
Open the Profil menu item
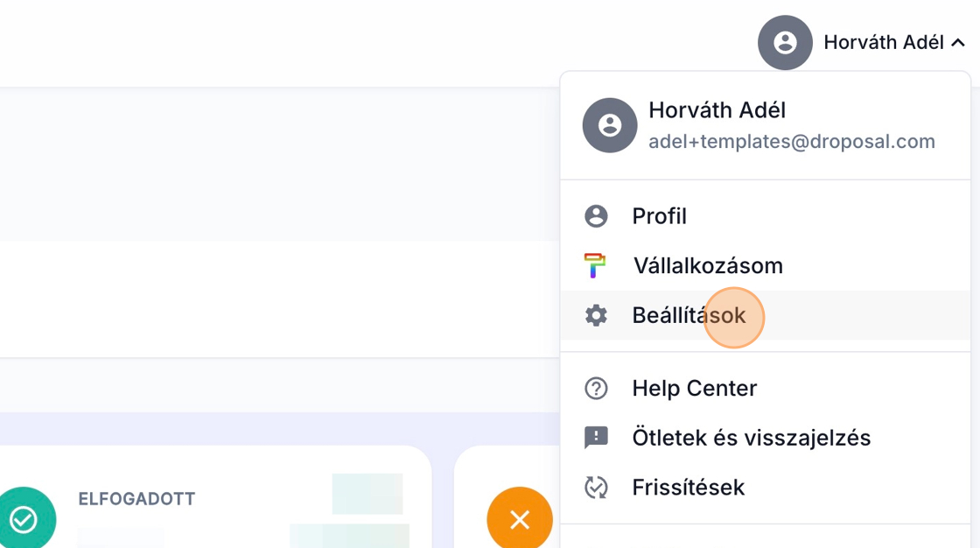[x=659, y=216]
